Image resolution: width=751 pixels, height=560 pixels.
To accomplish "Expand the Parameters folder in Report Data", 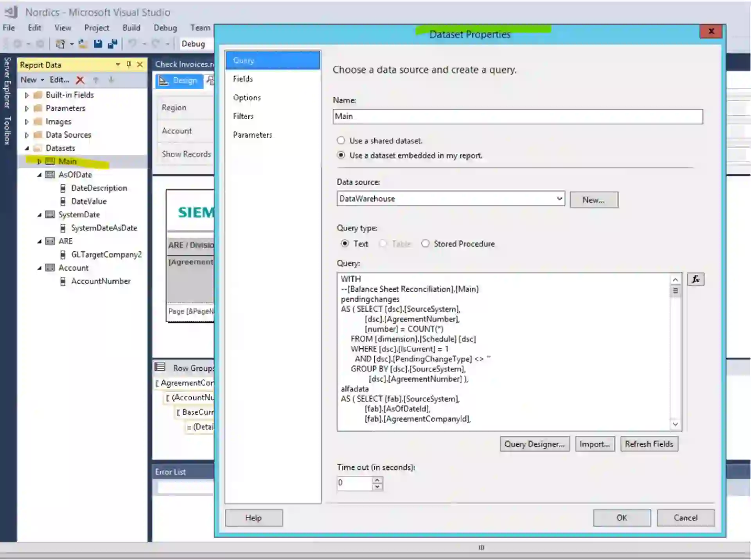I will point(27,108).
